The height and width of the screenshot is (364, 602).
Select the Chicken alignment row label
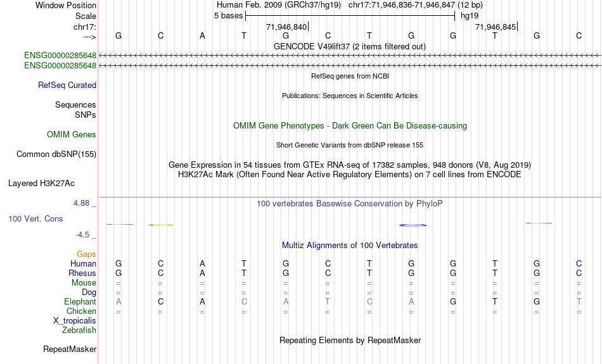pyautogui.click(x=81, y=311)
